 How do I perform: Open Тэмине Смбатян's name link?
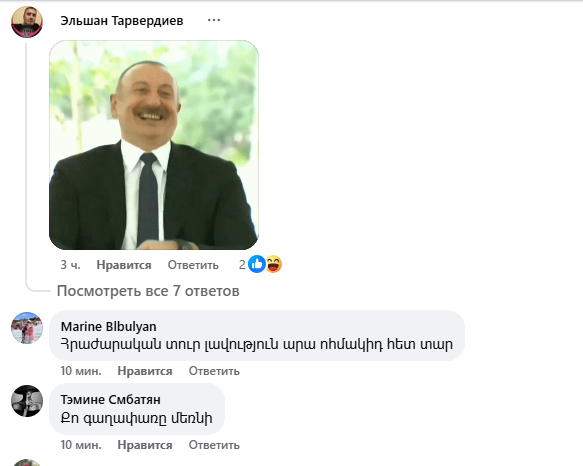(x=110, y=399)
